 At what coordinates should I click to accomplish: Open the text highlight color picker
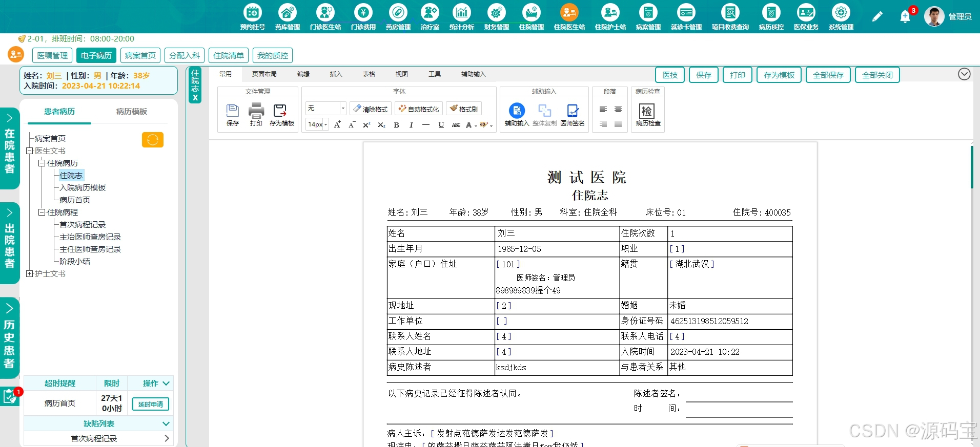(483, 124)
